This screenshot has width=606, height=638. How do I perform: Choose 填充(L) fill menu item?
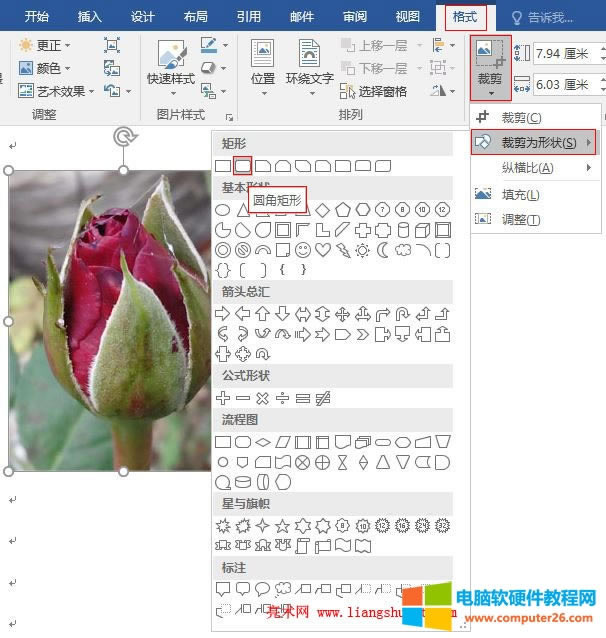point(535,194)
